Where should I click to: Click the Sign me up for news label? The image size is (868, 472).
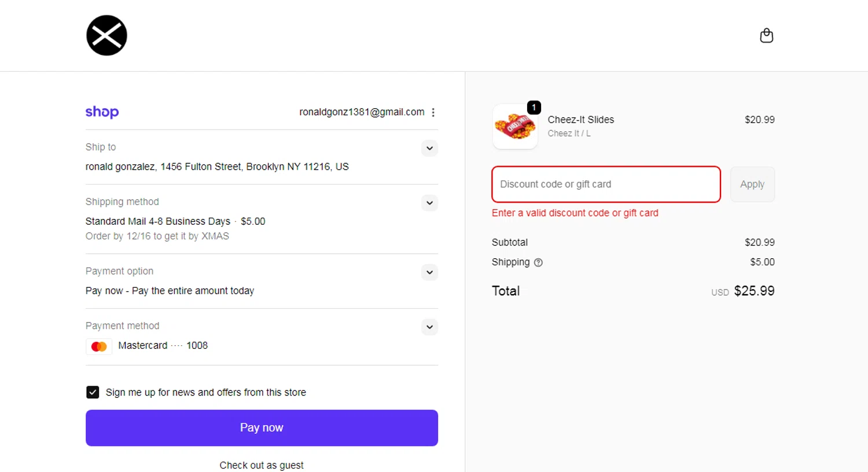click(x=206, y=393)
